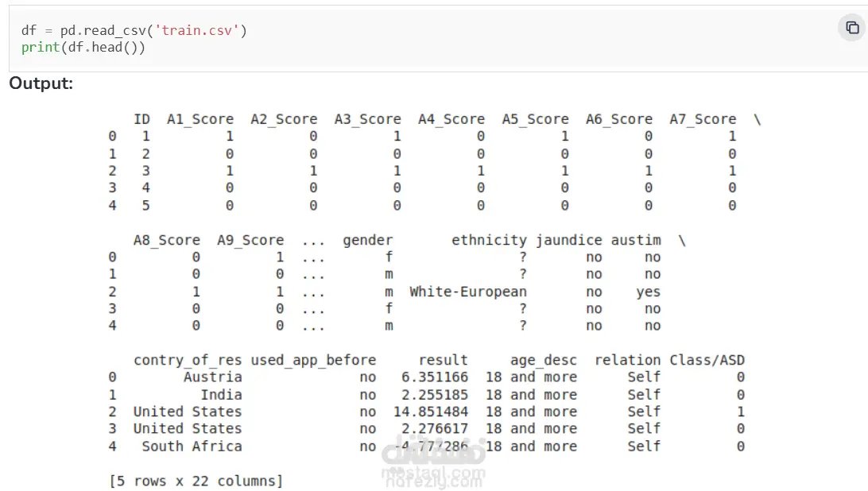868x491 pixels.
Task: Click the A7_Score column header
Action: point(703,119)
